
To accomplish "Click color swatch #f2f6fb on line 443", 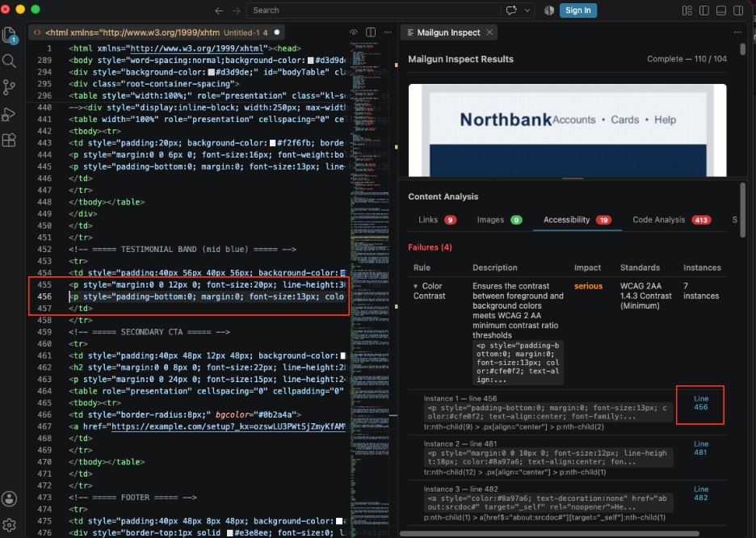I will pos(272,143).
